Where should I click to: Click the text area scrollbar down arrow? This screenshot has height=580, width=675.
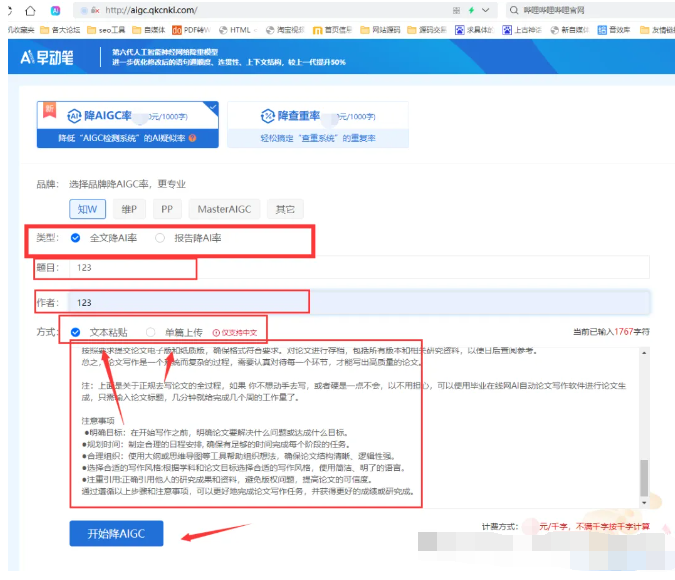(x=644, y=502)
